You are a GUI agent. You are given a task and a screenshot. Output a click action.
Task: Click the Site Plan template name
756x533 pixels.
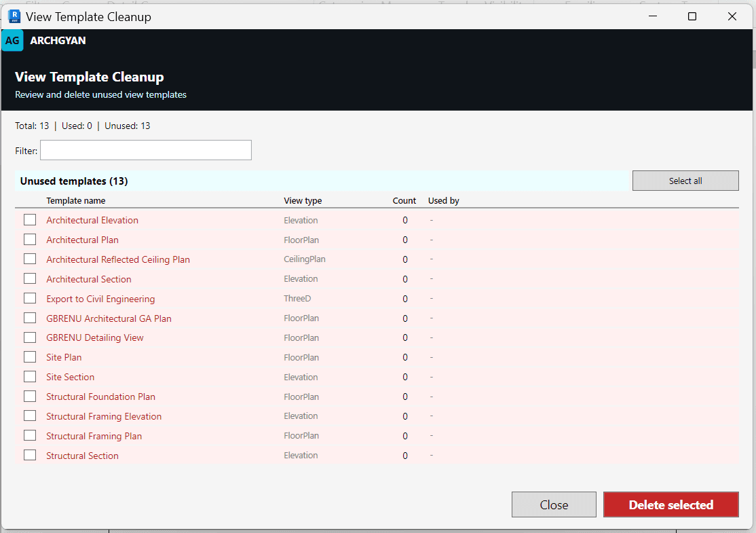64,357
